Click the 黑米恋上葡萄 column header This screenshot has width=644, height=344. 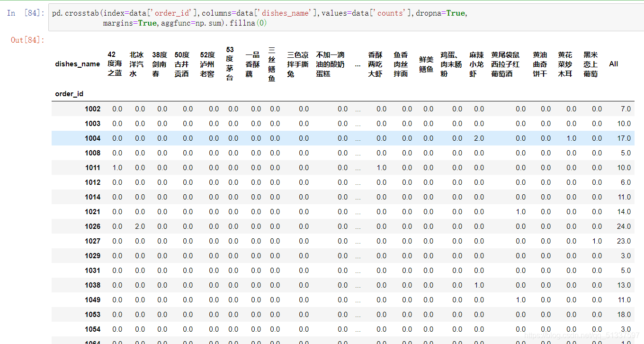(591, 64)
